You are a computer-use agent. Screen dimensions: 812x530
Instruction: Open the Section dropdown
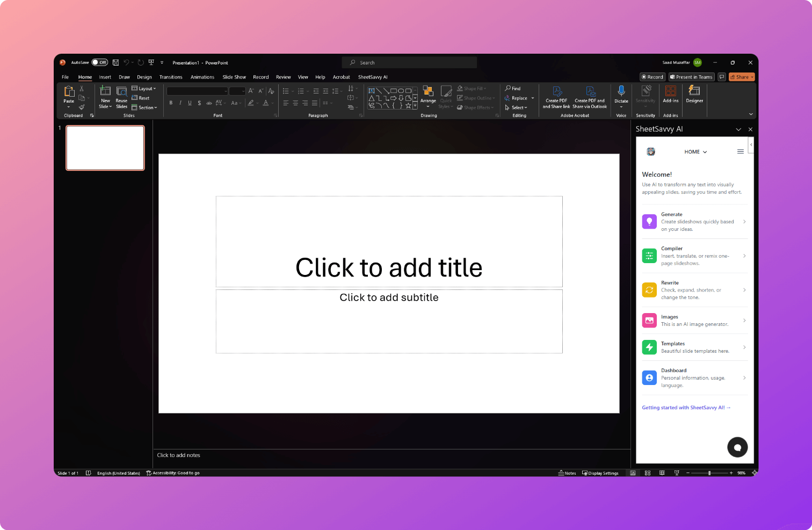(x=144, y=107)
